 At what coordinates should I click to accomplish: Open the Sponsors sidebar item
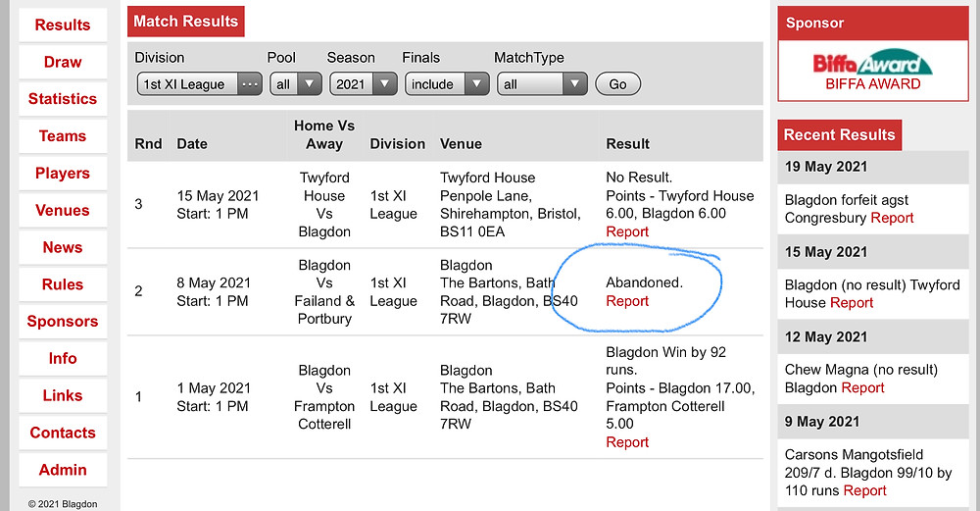coord(63,321)
